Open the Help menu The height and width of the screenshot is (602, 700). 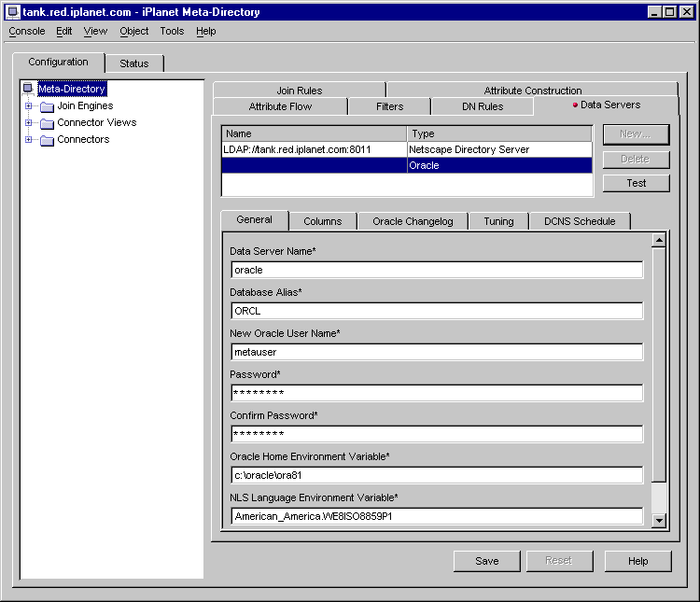coord(206,31)
